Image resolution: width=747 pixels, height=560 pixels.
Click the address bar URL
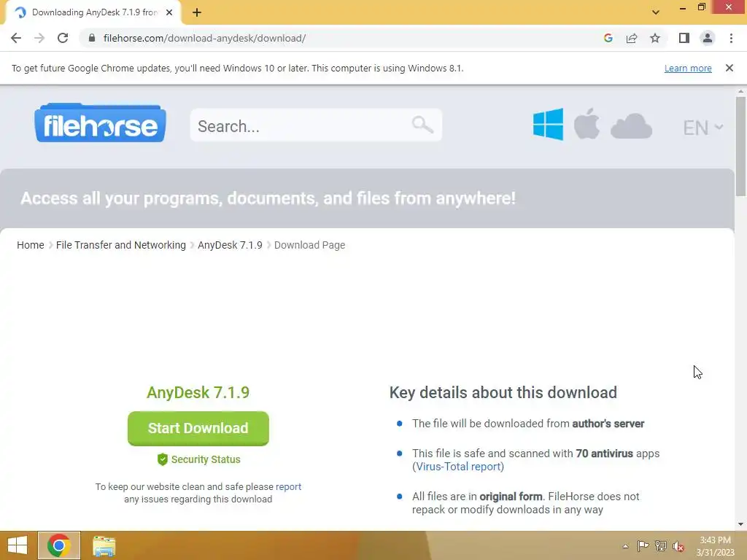click(204, 38)
